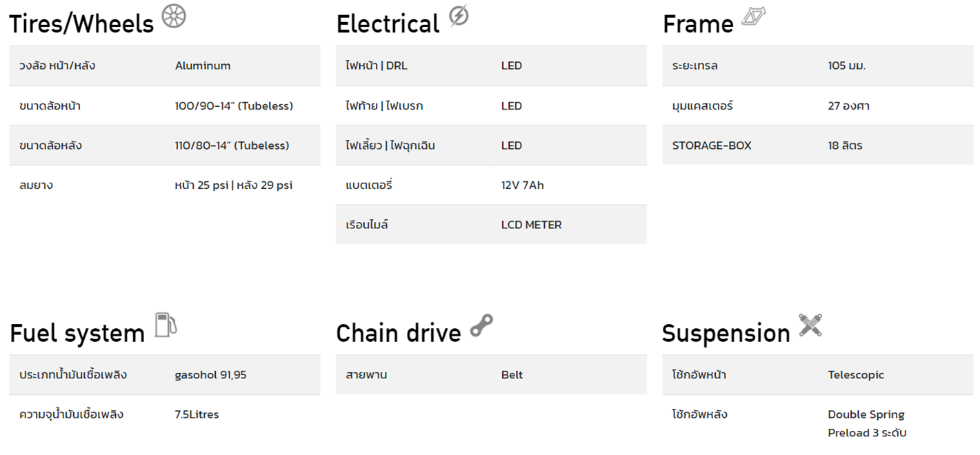Click the 12V 7Ah battery value

click(x=523, y=185)
